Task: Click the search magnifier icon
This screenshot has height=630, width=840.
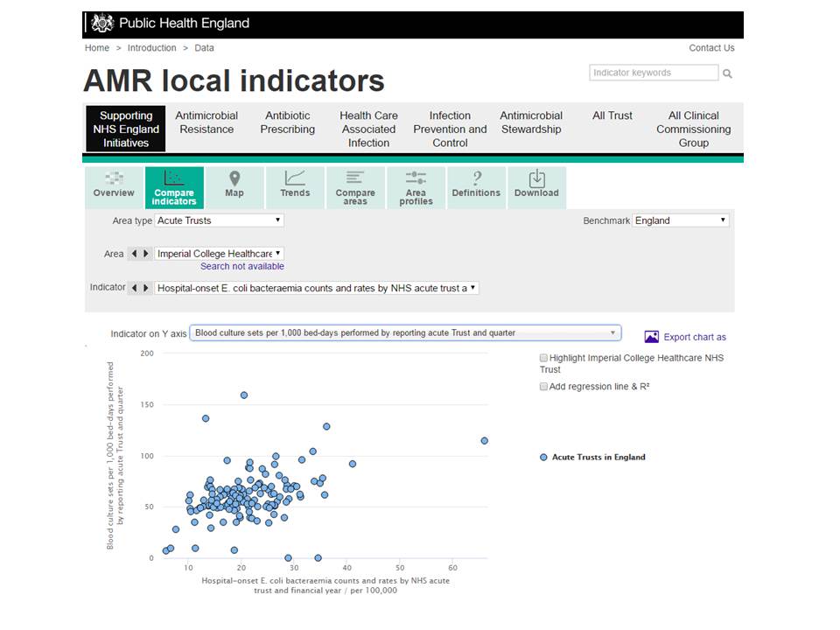Action: tap(727, 73)
